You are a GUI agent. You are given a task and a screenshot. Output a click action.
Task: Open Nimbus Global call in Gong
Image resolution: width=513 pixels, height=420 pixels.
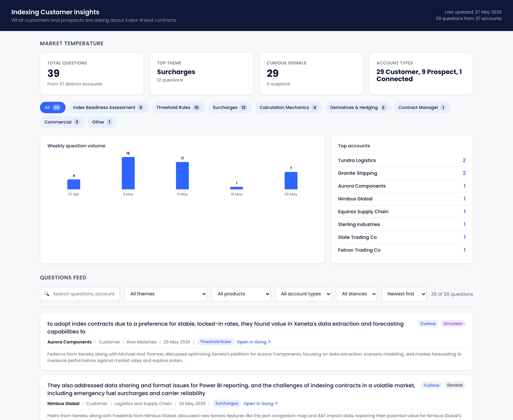click(260, 404)
